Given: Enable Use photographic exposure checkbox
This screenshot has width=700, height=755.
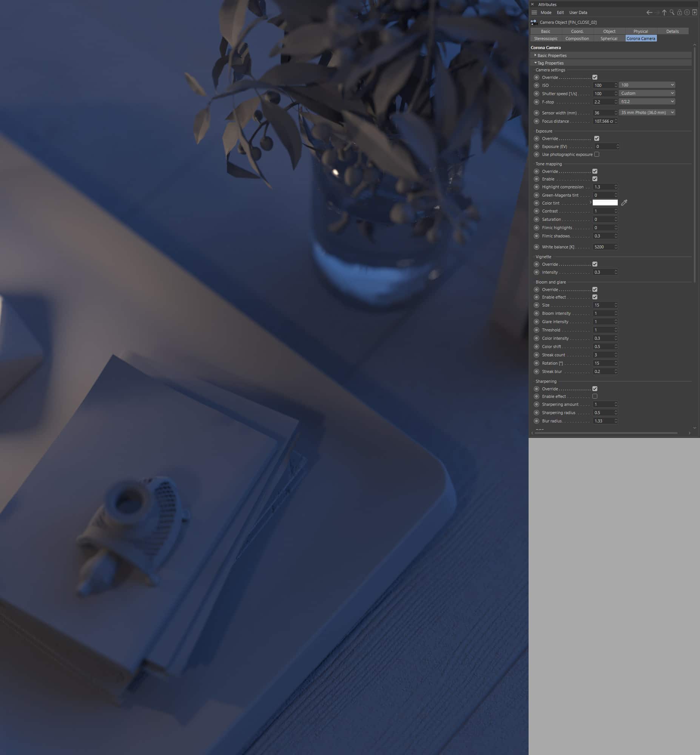Looking at the screenshot, I should pos(597,154).
